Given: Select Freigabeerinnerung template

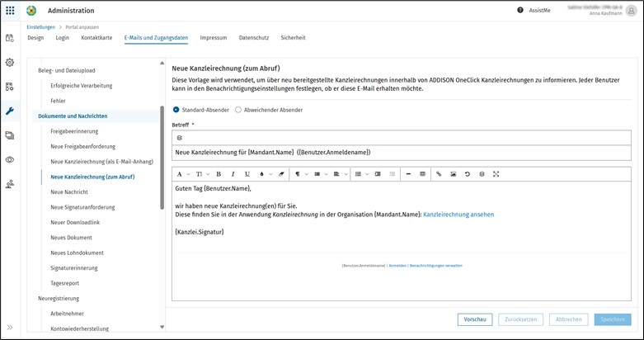Looking at the screenshot, I should point(74,131).
